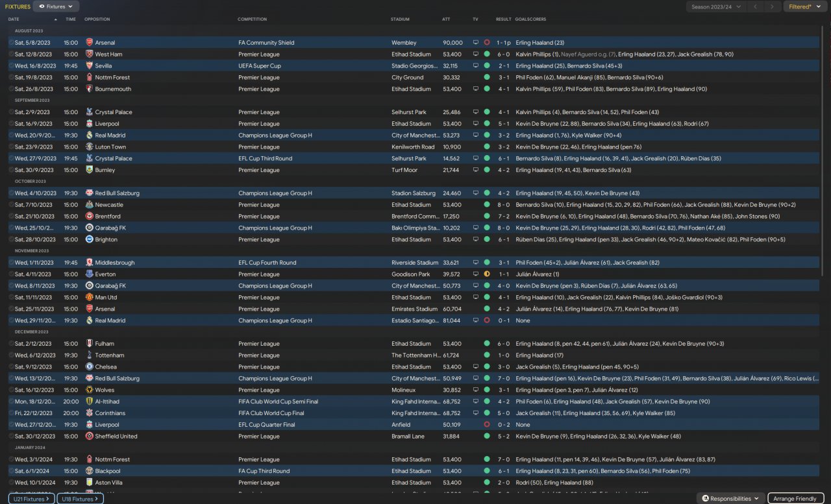Go to the previous season arrow

[x=755, y=6]
